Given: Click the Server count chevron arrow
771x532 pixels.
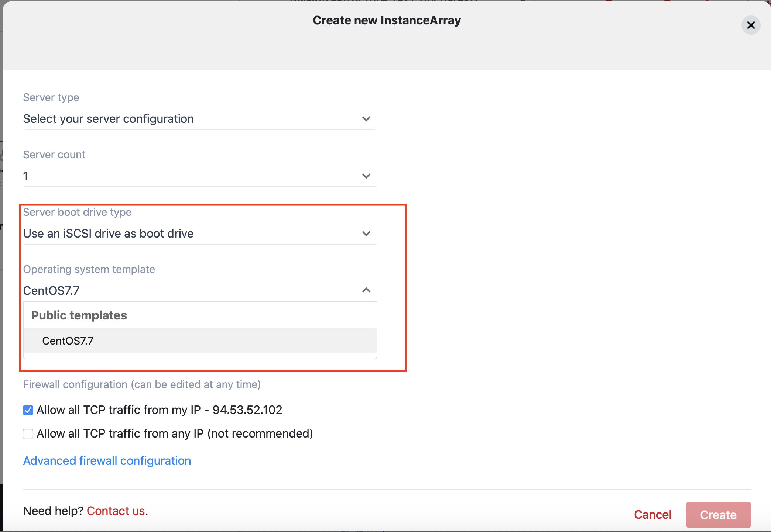Looking at the screenshot, I should (366, 176).
